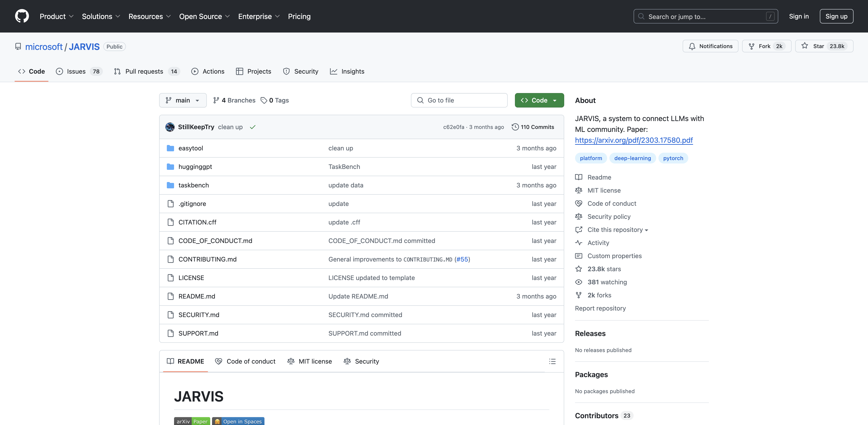Open the CITATION.cff file
Viewport: 868px width, 425px height.
tap(198, 222)
